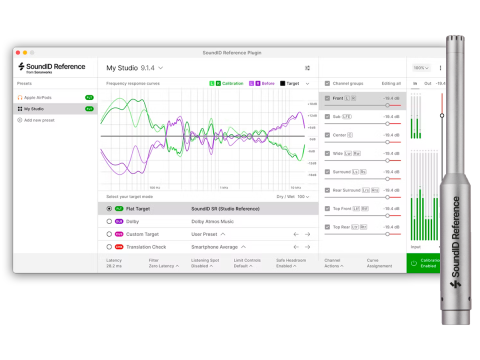Uncheck the Surround channel group checkbox

click(327, 172)
